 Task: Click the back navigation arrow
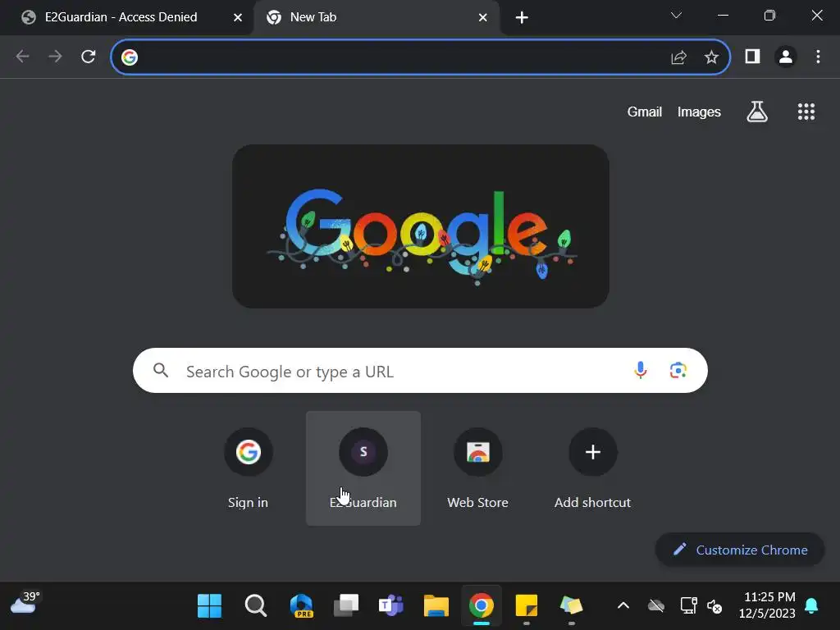coord(22,57)
